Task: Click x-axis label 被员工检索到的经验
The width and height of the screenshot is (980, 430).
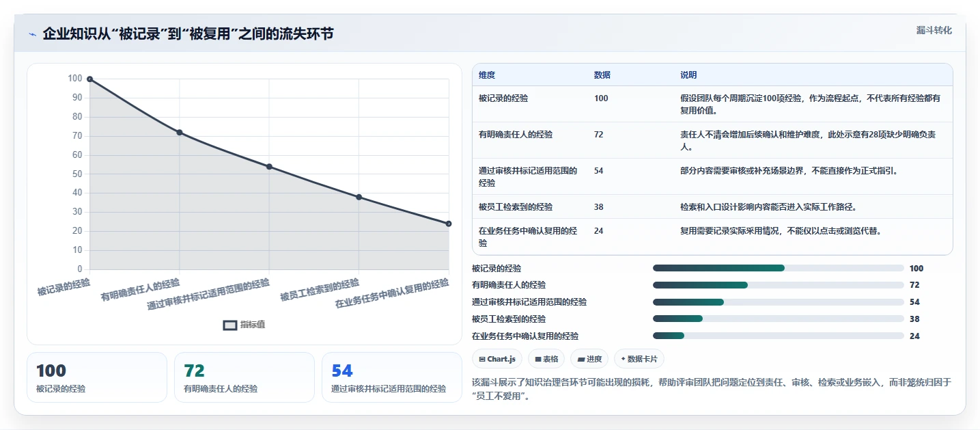Action: pos(320,290)
